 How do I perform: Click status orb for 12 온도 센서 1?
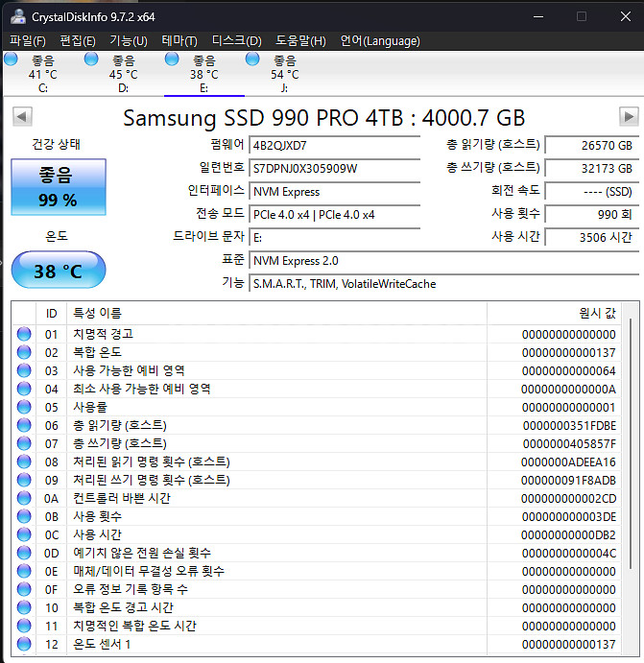coord(24,644)
